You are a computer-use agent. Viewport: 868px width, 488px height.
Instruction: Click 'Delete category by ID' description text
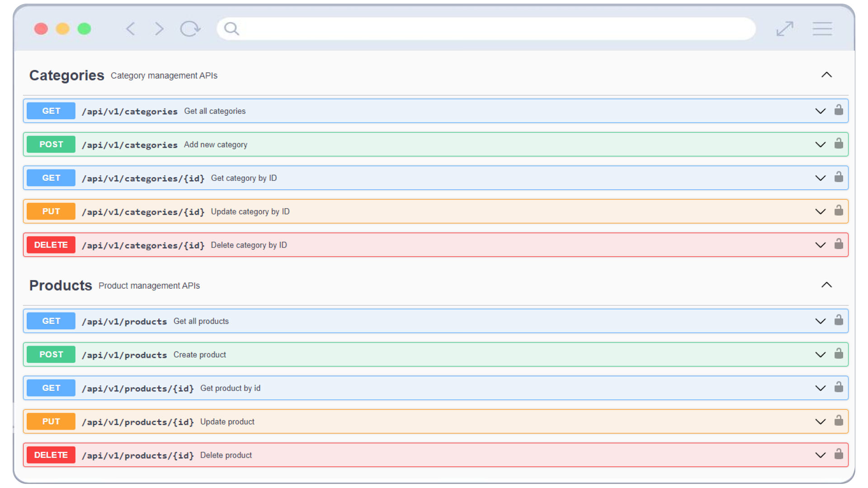tap(249, 245)
